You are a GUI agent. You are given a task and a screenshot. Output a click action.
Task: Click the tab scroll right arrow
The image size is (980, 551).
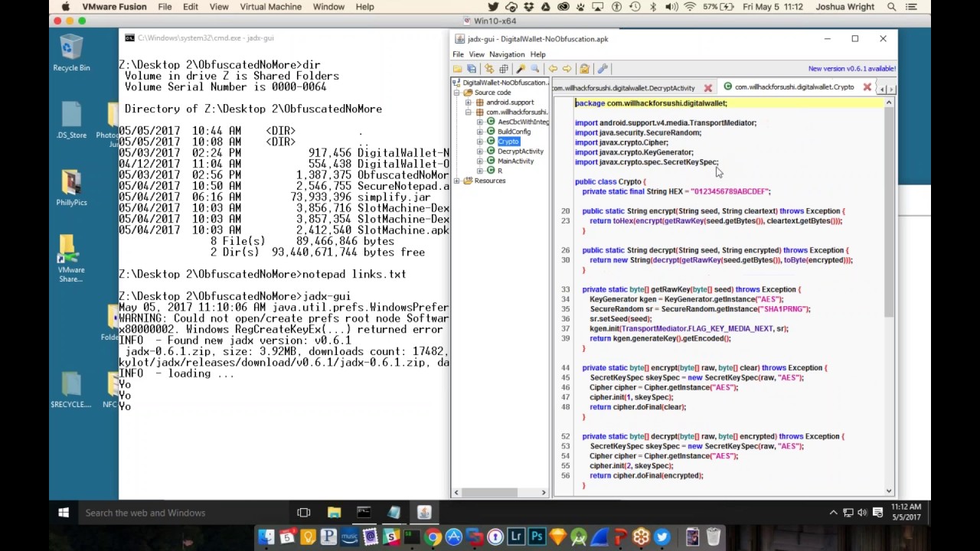tap(890, 89)
